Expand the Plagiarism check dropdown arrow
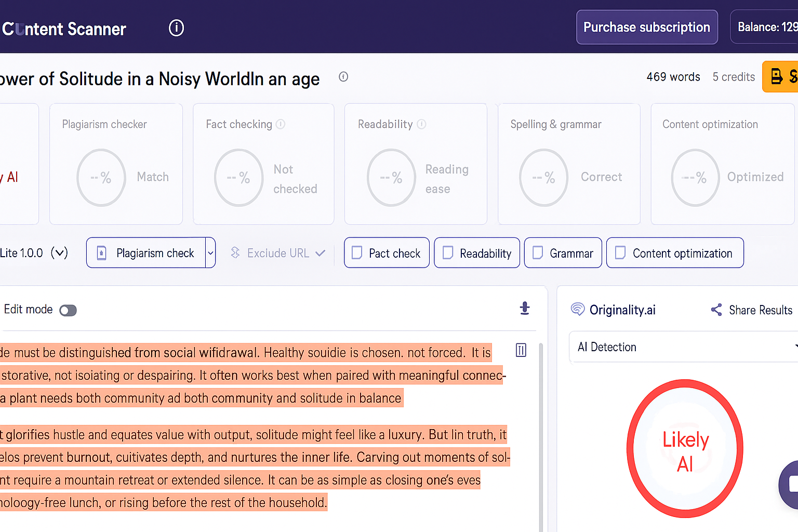Screen dimensions: 798x532 210,253
